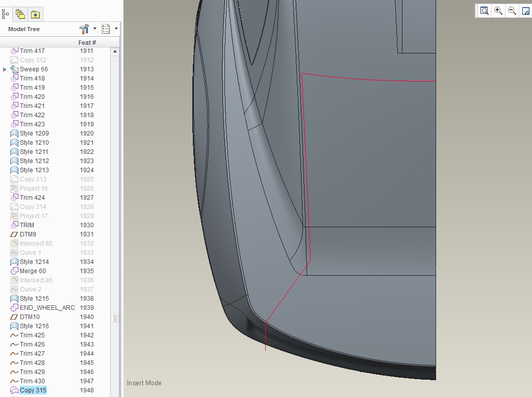Click the repaint icon at the toolbar's right end
532x397 pixels.
tap(525, 11)
